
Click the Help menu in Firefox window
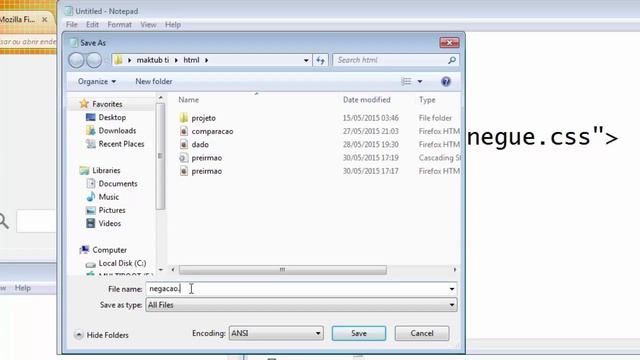click(x=22, y=288)
